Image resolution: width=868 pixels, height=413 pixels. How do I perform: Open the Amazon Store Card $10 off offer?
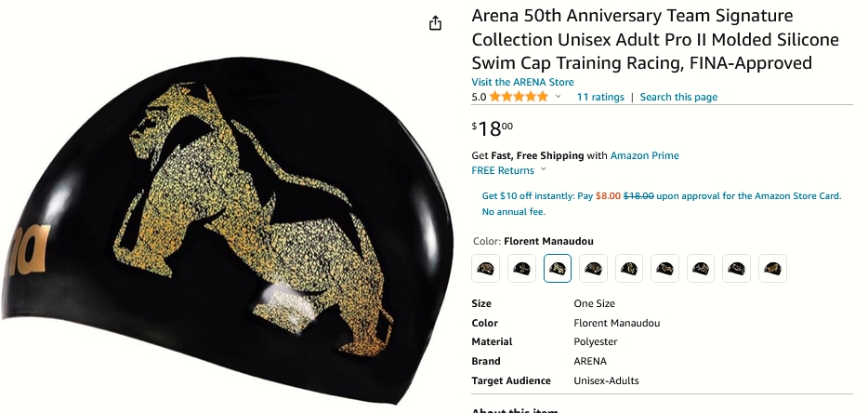pos(662,204)
